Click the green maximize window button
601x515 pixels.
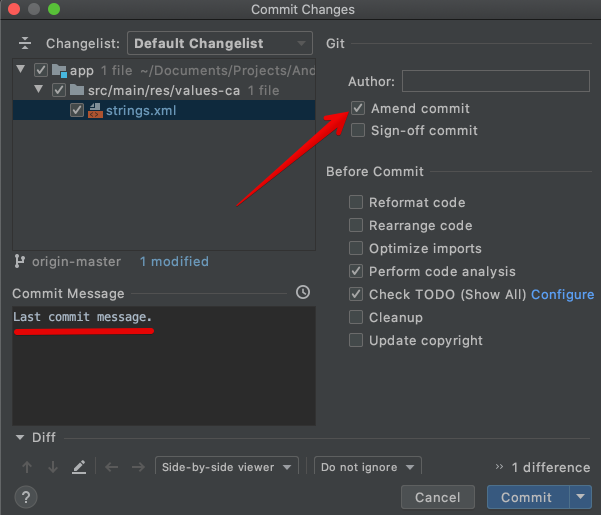(54, 9)
